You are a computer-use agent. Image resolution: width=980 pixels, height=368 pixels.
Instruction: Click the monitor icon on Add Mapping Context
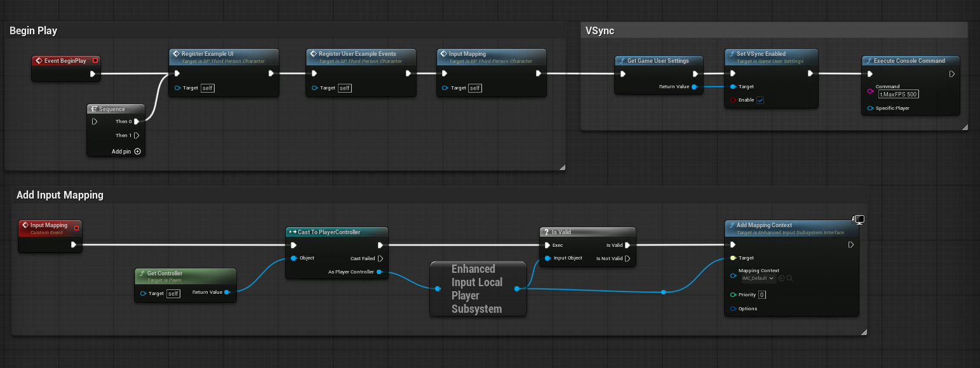tap(859, 219)
